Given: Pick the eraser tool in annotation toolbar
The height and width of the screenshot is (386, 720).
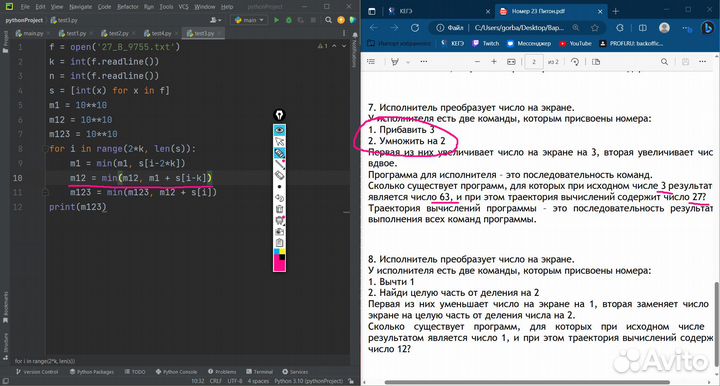Looking at the screenshot, I should tap(279, 175).
